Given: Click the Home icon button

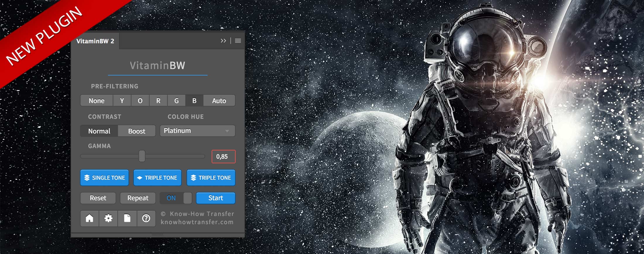Looking at the screenshot, I should pos(90,218).
